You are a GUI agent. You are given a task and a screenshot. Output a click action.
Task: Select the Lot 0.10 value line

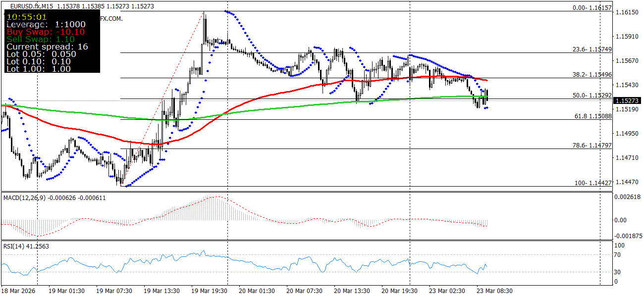click(x=39, y=61)
